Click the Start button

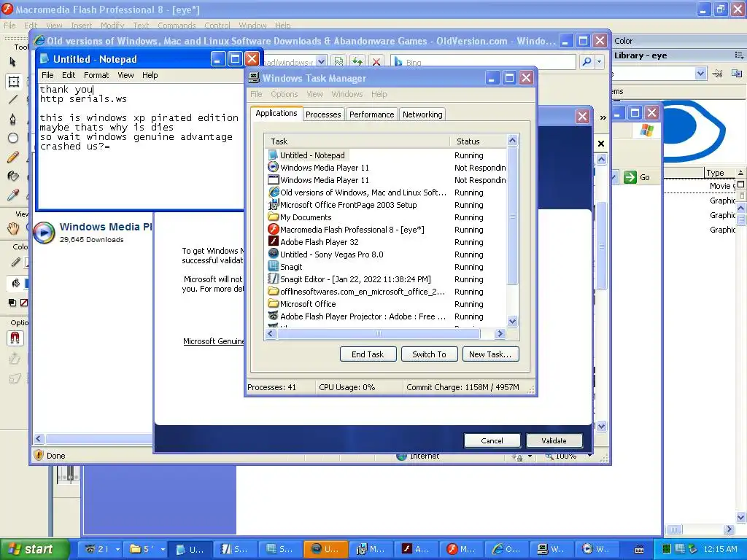(x=34, y=549)
